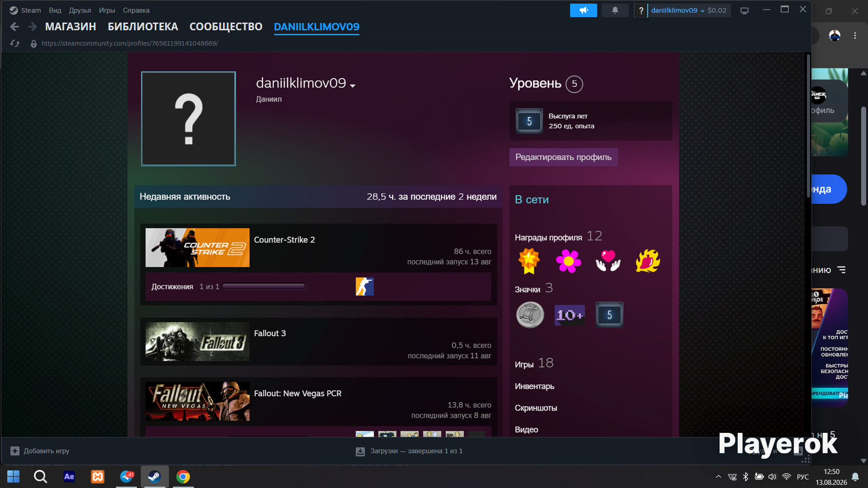Switch to Big Picture mode monitor icon
The image size is (868, 488).
[744, 10]
